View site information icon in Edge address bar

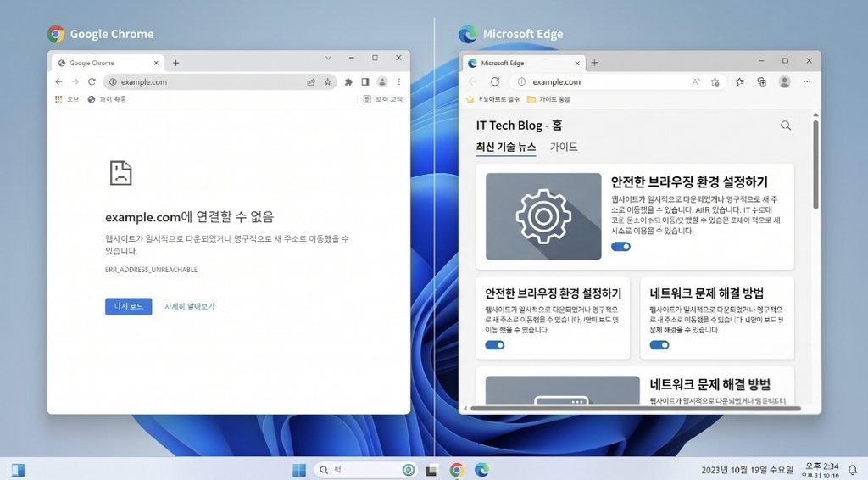(x=521, y=82)
